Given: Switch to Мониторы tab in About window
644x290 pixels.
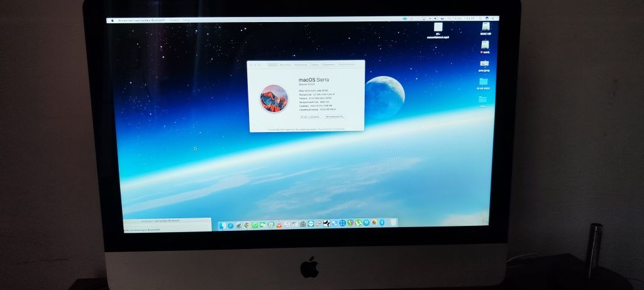Looking at the screenshot, I should (286, 65).
